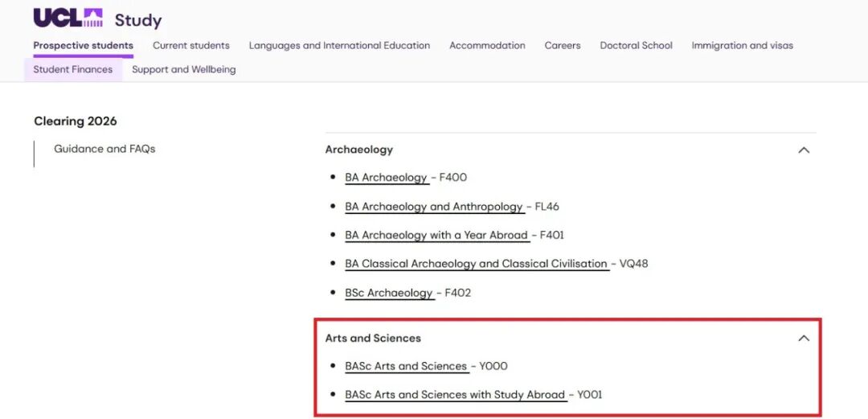Viewport: 868px width, 419px height.
Task: Open the Doctoral School section
Action: [636, 46]
